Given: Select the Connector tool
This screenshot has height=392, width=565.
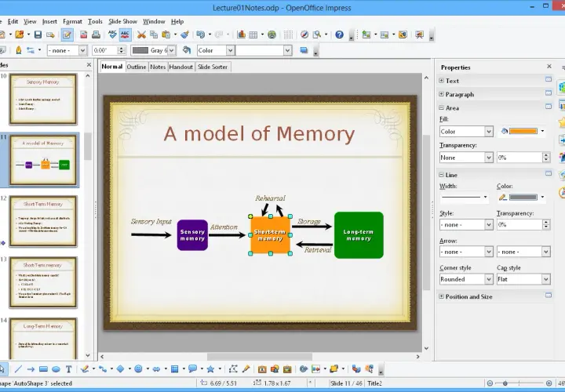Looking at the screenshot, I should pos(103,369).
